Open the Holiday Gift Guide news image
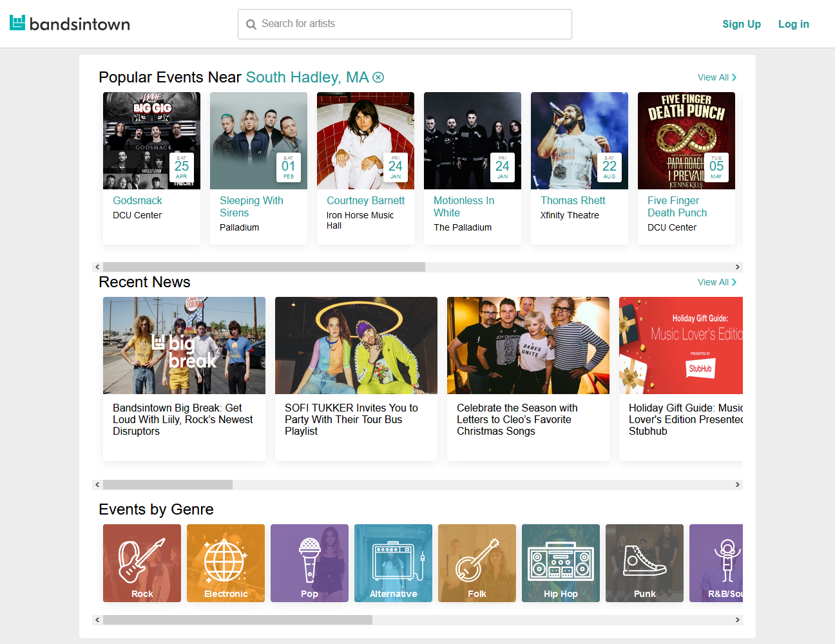835x644 pixels. point(681,345)
